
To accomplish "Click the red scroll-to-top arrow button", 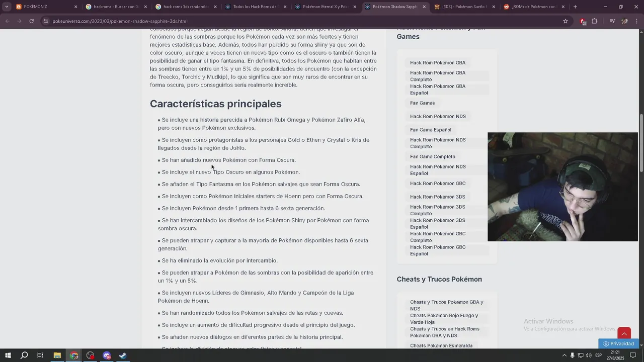I will point(624,334).
